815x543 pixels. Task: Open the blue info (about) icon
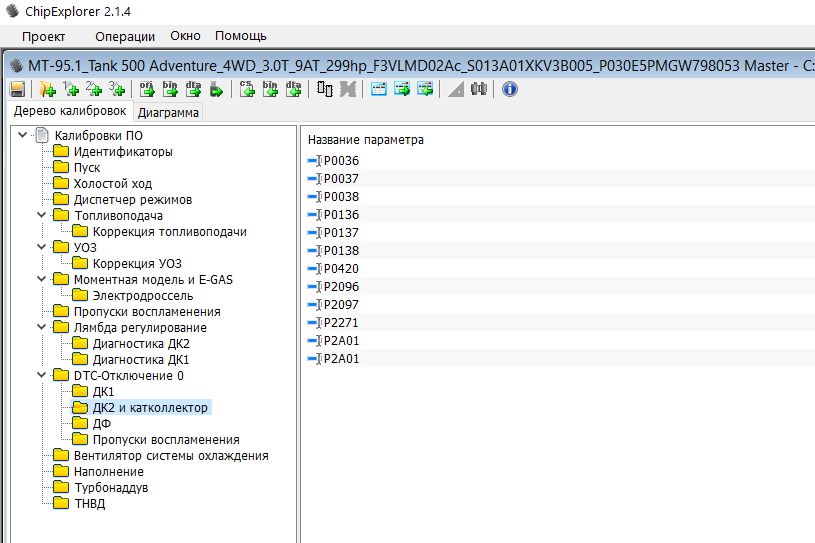pos(509,89)
